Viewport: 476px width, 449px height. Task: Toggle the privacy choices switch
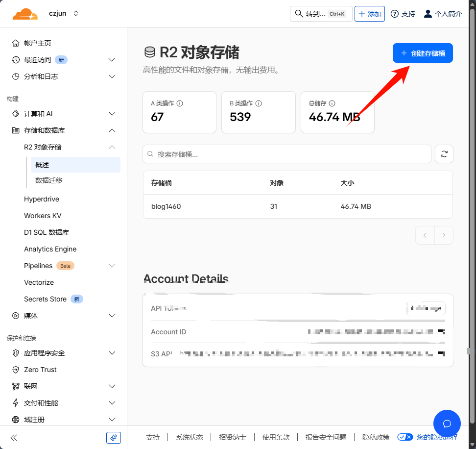point(405,437)
